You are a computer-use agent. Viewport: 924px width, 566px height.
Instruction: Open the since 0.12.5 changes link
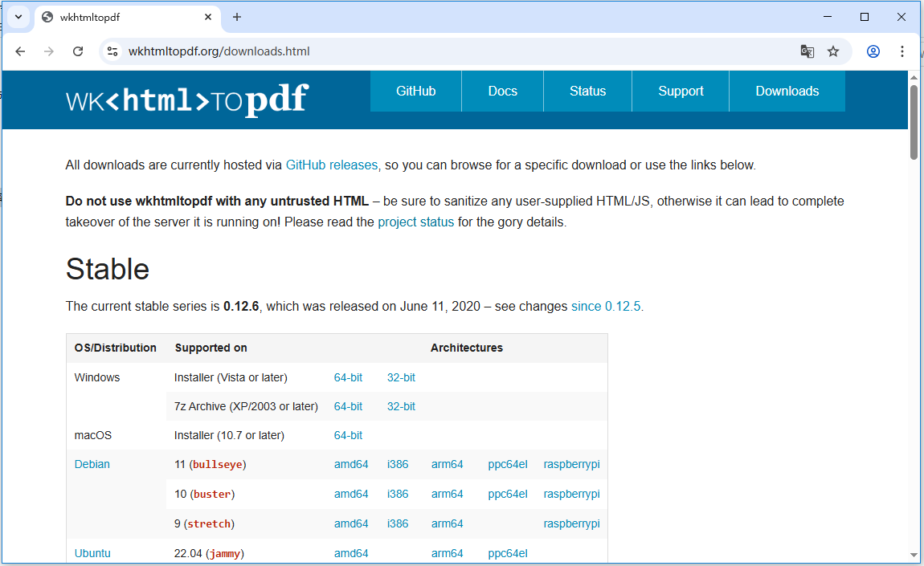point(606,306)
